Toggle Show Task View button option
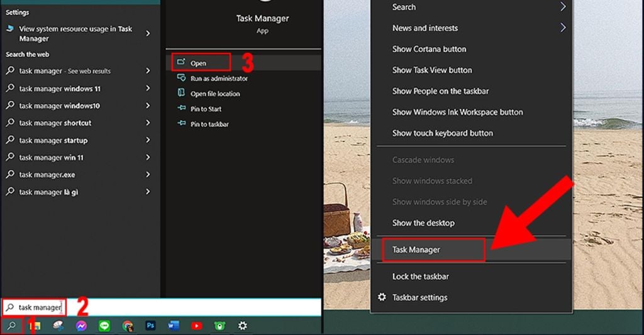The width and height of the screenshot is (644, 335). 431,70
